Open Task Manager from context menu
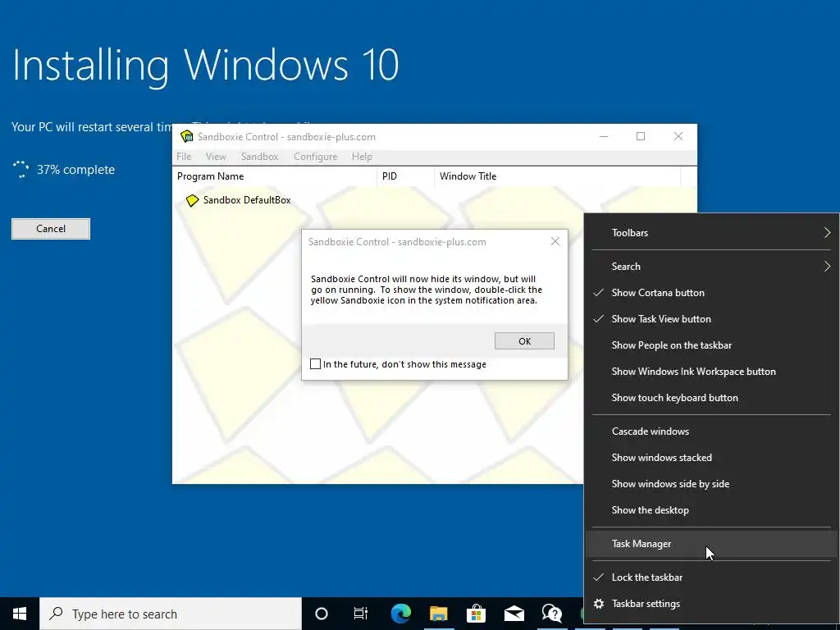This screenshot has width=840, height=630. click(711, 545)
